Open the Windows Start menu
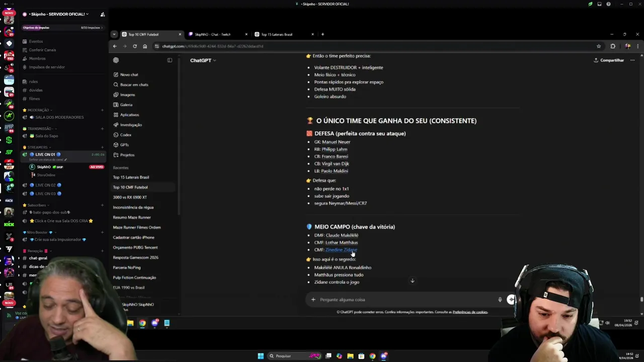Screen dimensions: 644x362 tap(261, 356)
